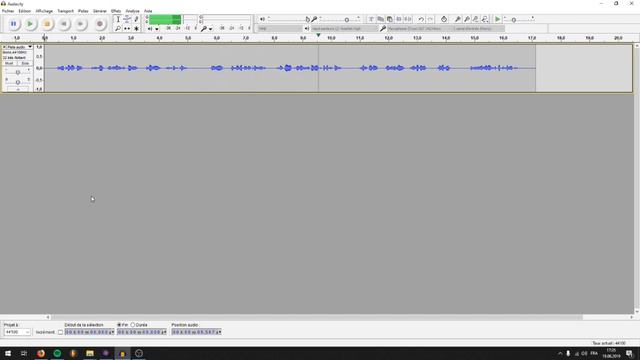Open the Pistes menu
Screen dimensions: 640x360
coord(83,11)
